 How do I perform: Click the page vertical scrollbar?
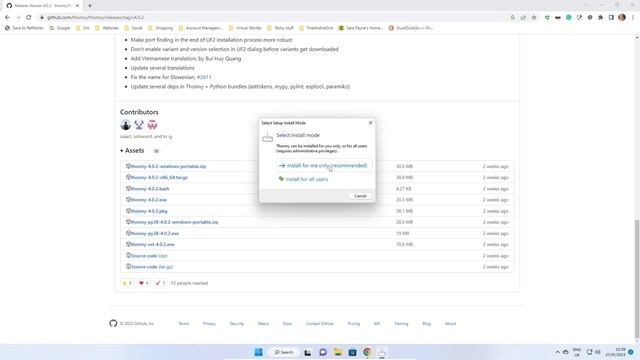point(637,280)
